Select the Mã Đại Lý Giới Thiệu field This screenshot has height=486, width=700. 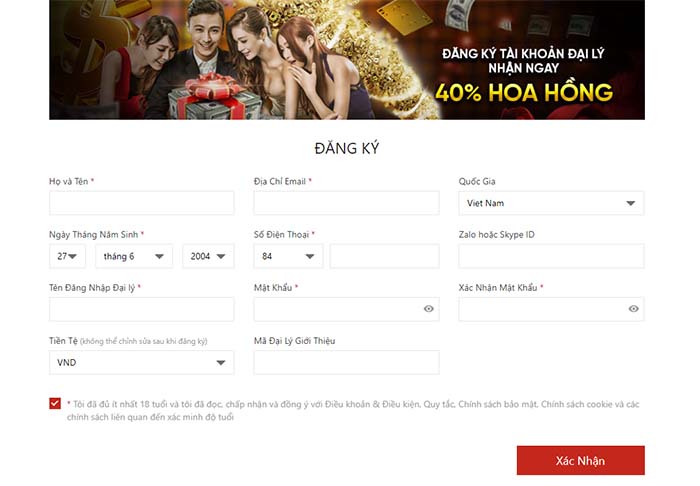tap(346, 362)
